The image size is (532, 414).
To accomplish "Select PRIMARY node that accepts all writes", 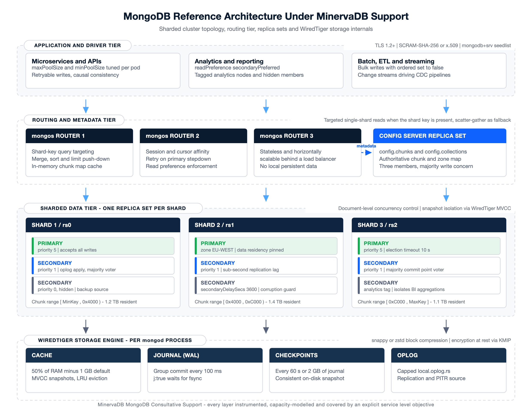I will tap(103, 246).
